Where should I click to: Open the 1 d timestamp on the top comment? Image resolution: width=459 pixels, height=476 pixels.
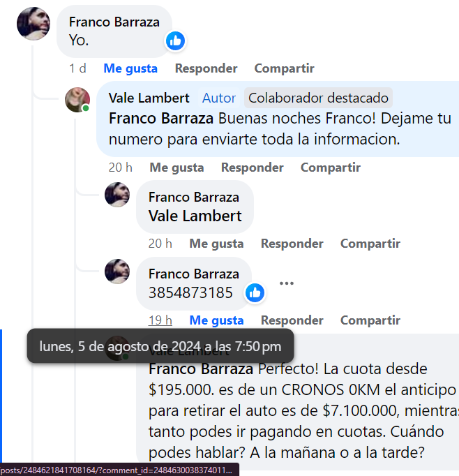pyautogui.click(x=77, y=68)
